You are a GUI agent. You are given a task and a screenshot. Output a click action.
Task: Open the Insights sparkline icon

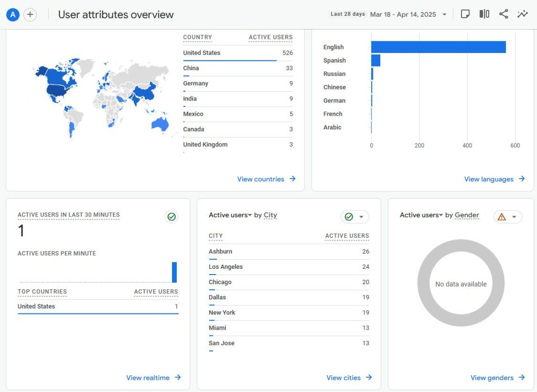523,14
